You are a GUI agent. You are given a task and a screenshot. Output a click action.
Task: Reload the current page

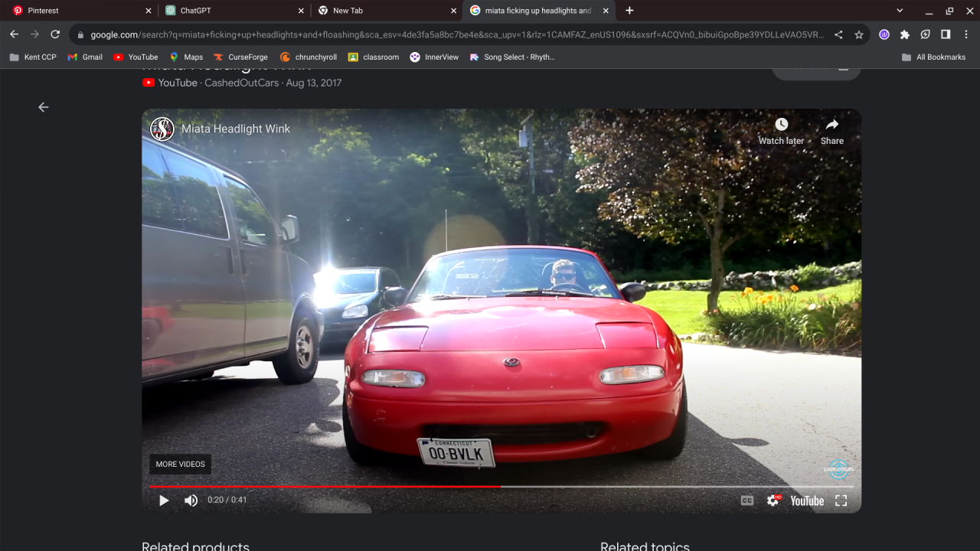55,34
